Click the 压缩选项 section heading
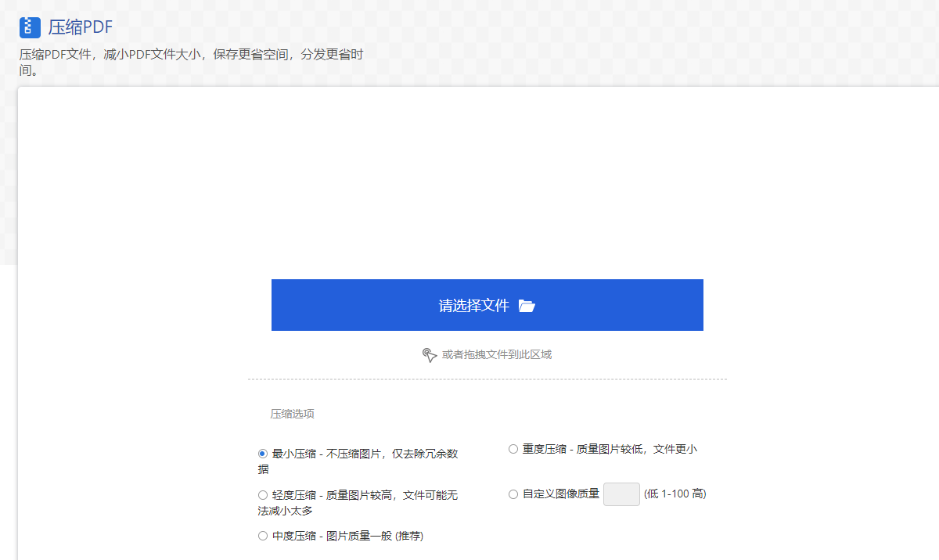Screen dimensions: 939x560 click(x=291, y=413)
